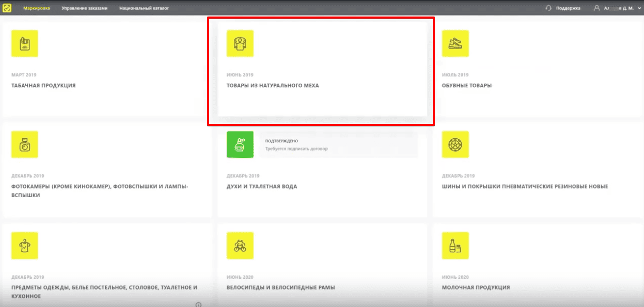This screenshot has height=307, width=644.
Task: Select the tire wheel icon
Action: 455,144
